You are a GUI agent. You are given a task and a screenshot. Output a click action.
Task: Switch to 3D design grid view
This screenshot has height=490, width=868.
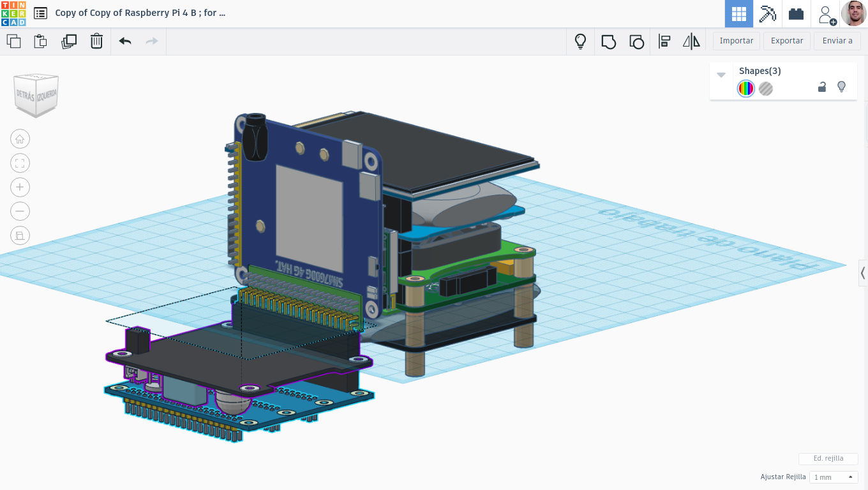739,13
